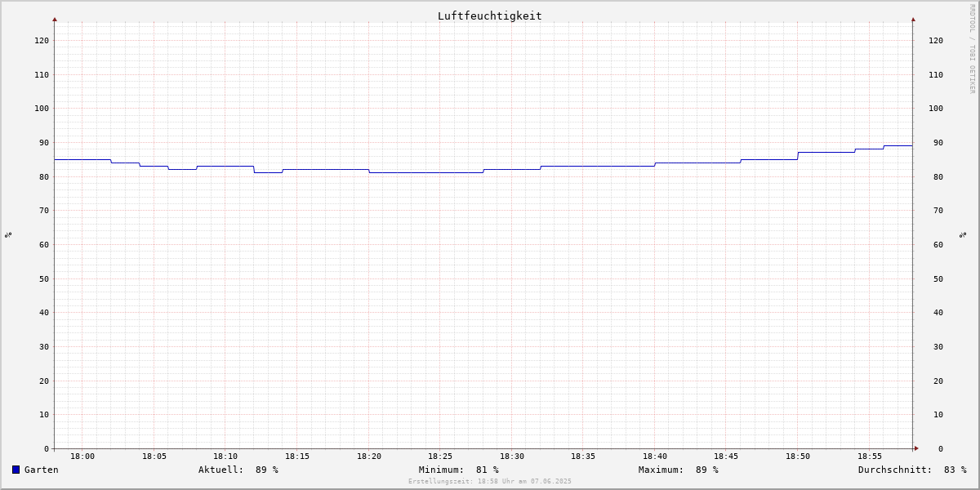Click the 'Aktuell: 89 %' value
Image resolution: width=980 pixels, height=490 pixels.
[x=238, y=470]
